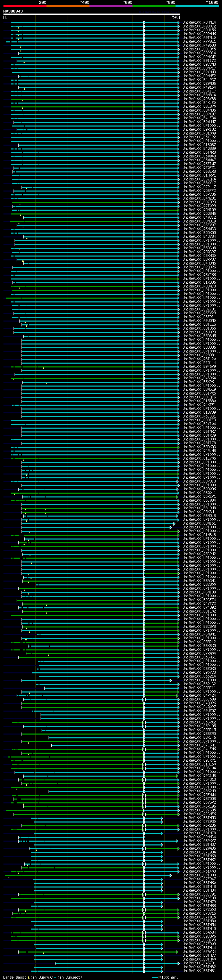Select the UniRef100_A9NMF2 label
Viewport: 222px width, 980px height.
[x=199, y=76]
